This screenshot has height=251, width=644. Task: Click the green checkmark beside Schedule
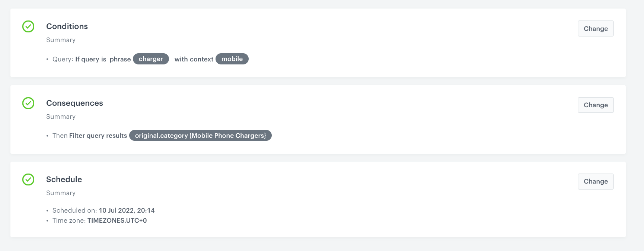28,180
